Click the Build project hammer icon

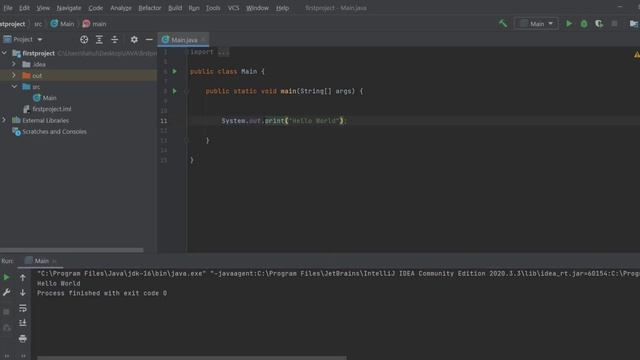[503, 24]
